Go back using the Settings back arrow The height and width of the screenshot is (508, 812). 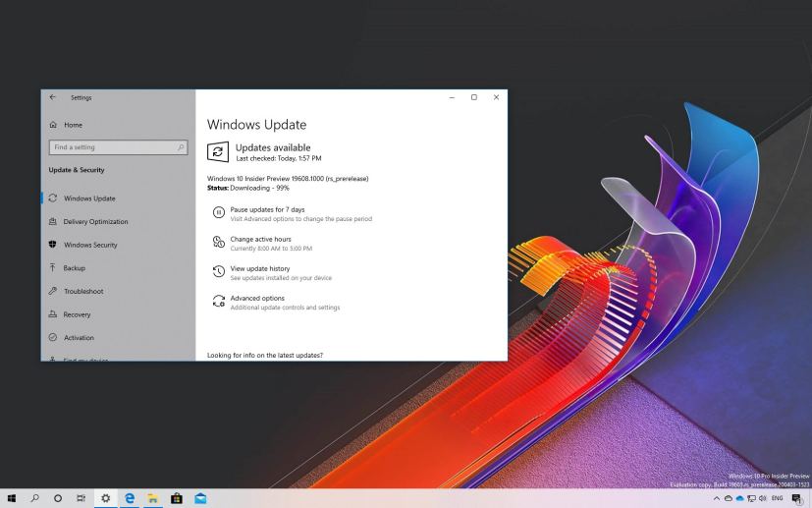tap(52, 97)
